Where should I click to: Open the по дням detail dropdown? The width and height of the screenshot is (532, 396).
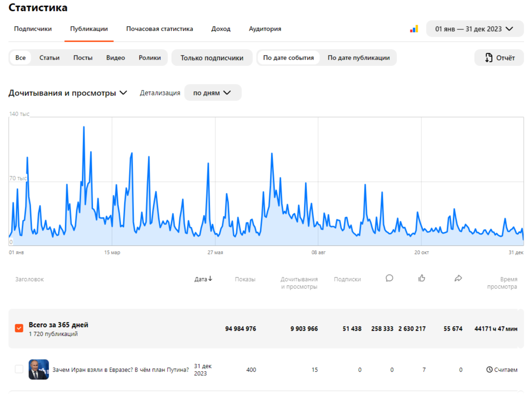click(x=213, y=93)
